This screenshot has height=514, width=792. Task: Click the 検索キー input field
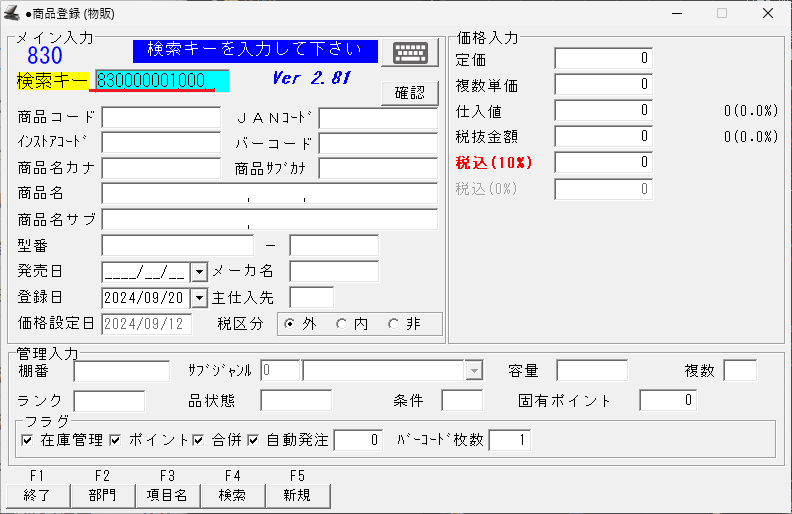tap(161, 80)
